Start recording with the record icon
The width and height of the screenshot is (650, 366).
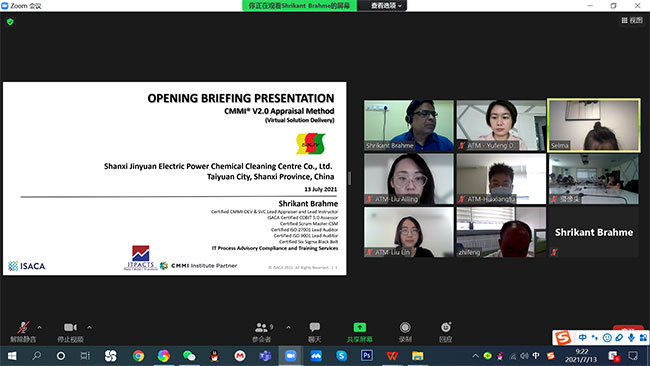tap(405, 327)
